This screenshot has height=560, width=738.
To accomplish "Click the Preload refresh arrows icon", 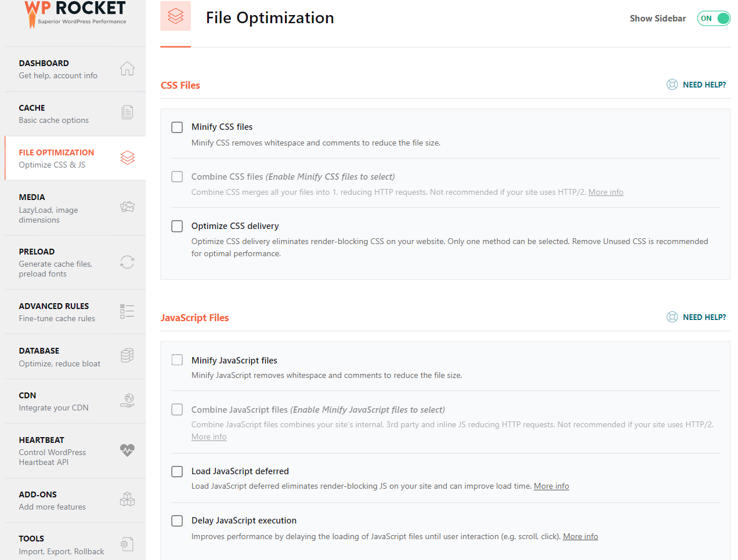I will click(127, 262).
